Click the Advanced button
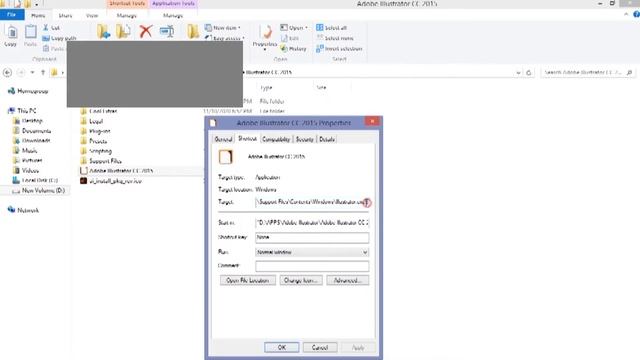The width and height of the screenshot is (640, 360). [347, 280]
